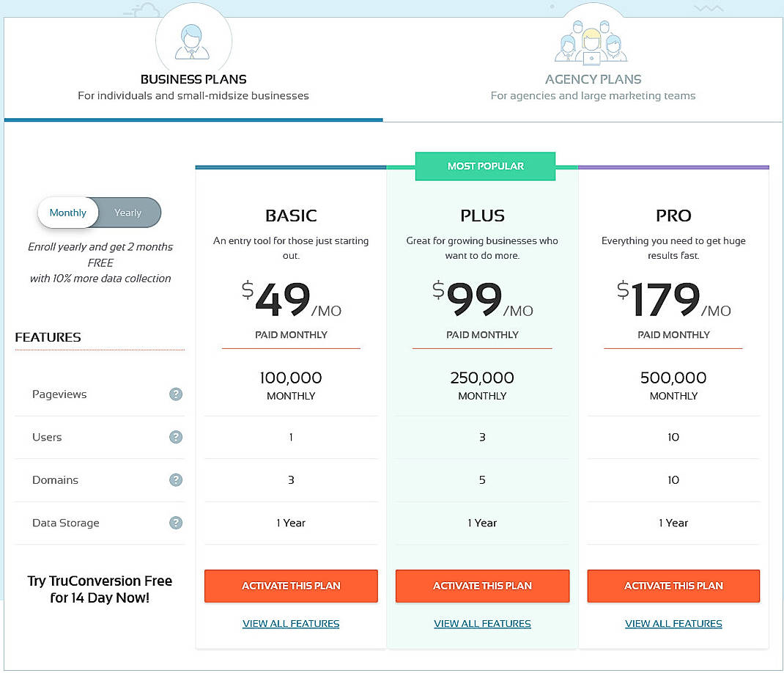View all features of the Basic plan
The height and width of the screenshot is (673, 784).
click(x=291, y=623)
